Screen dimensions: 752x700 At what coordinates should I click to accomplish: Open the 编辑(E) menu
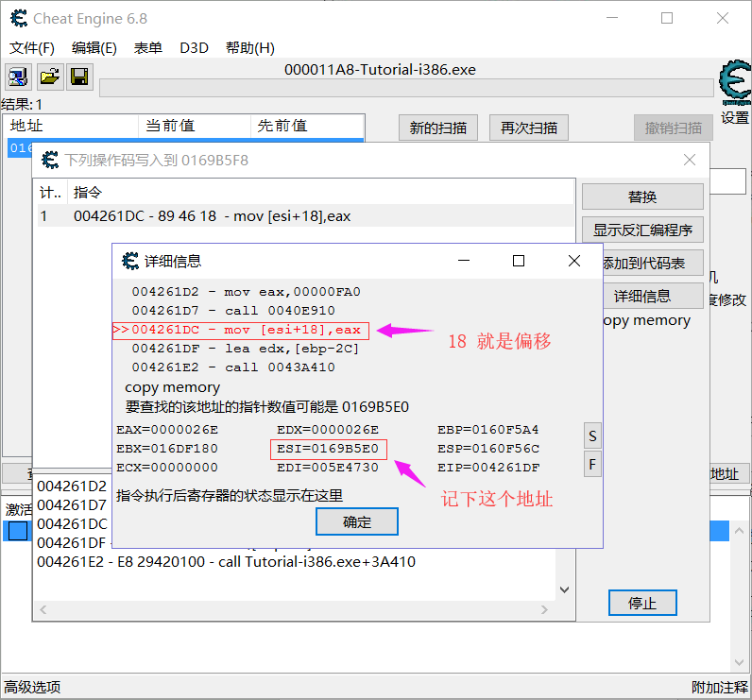coord(94,48)
